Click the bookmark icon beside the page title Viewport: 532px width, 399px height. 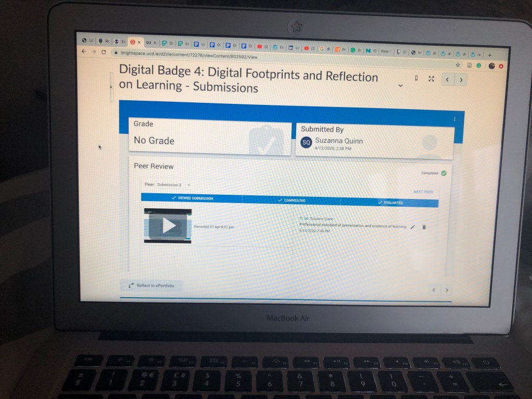point(416,78)
